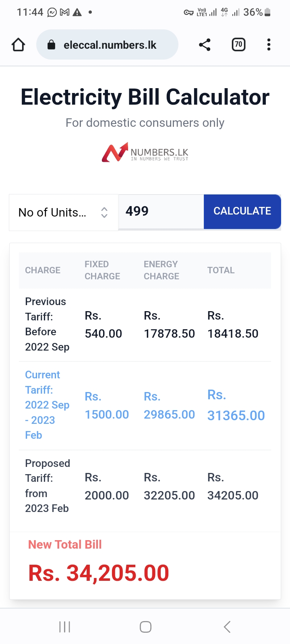This screenshot has width=290, height=644.
Task: Select the Current Tariff row label
Action: pos(47,405)
